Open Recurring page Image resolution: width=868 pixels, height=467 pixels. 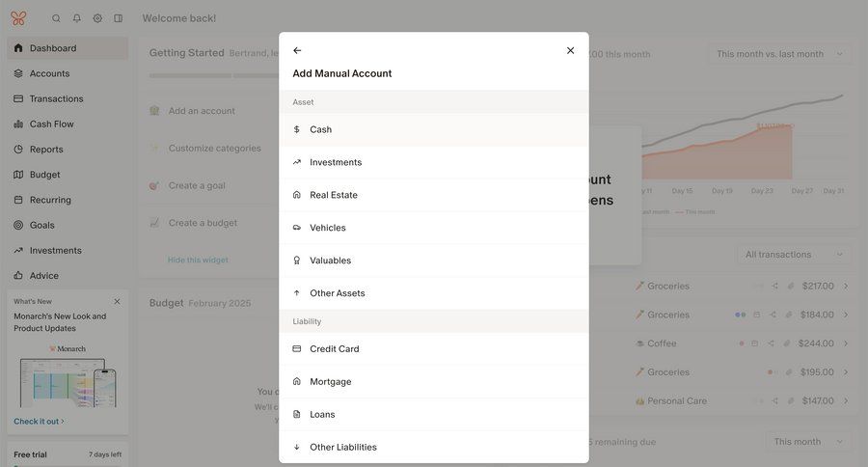coord(68,200)
